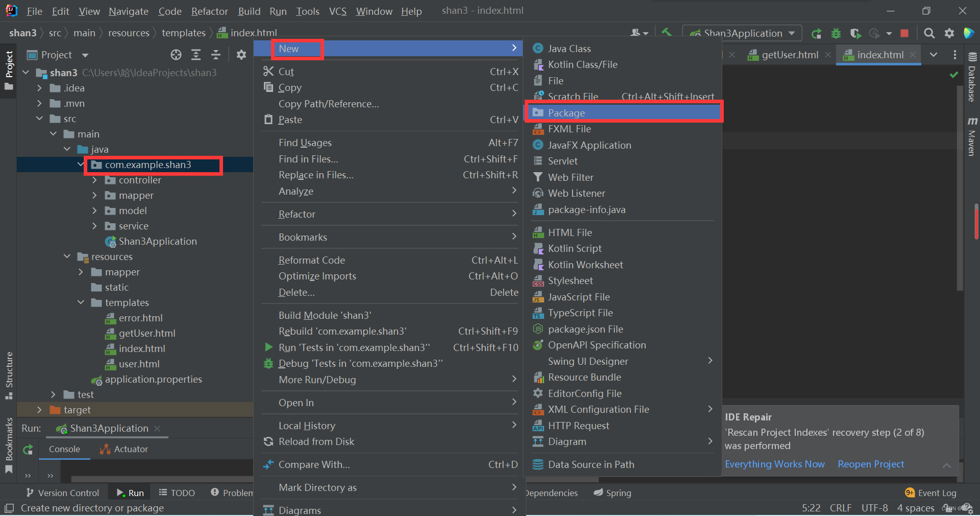Show hidden editor tabs dropdown chevron
The width and height of the screenshot is (980, 516).
[x=934, y=55]
